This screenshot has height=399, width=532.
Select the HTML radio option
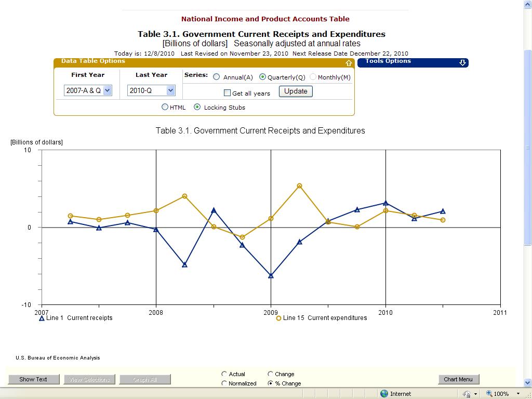click(x=165, y=107)
